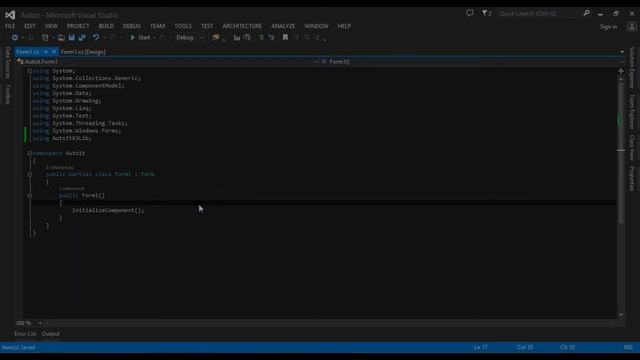Open the DEBUG menu
Screen dimensions: 640x360
click(x=132, y=26)
